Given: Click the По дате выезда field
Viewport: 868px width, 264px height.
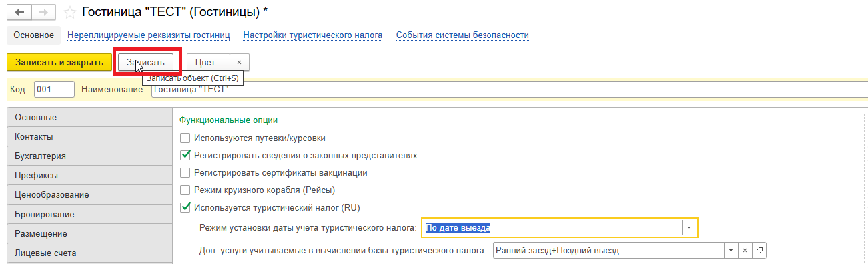Looking at the screenshot, I should point(552,228).
